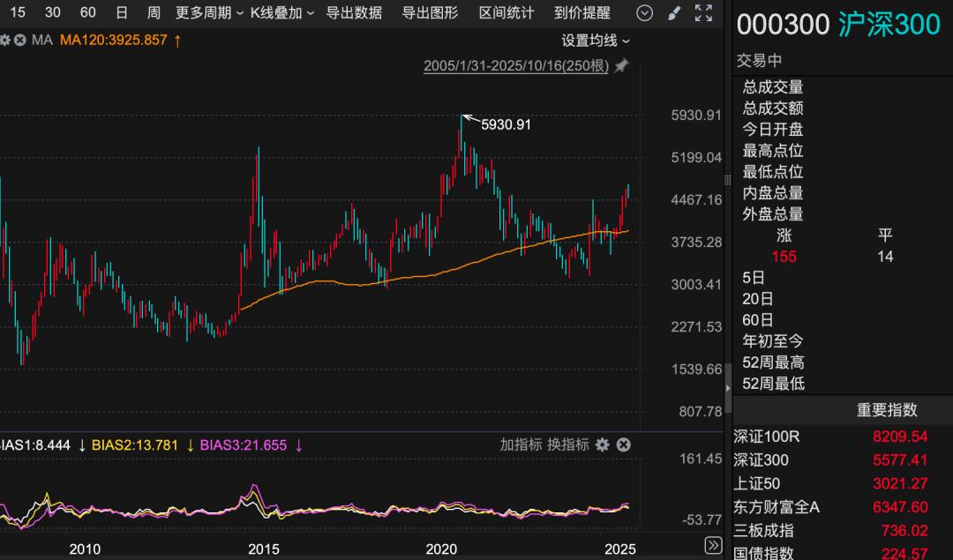The height and width of the screenshot is (560, 953).
Task: Close the MA indicator with X icon
Action: coord(20,40)
